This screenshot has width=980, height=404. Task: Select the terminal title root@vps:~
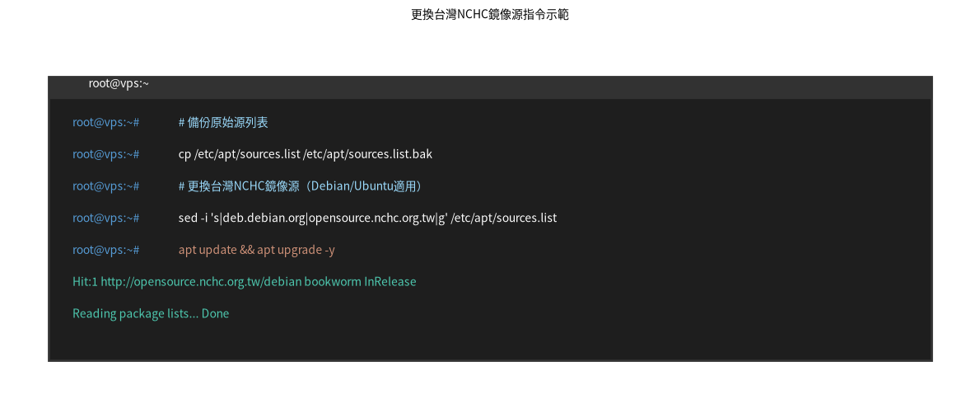coord(119,83)
